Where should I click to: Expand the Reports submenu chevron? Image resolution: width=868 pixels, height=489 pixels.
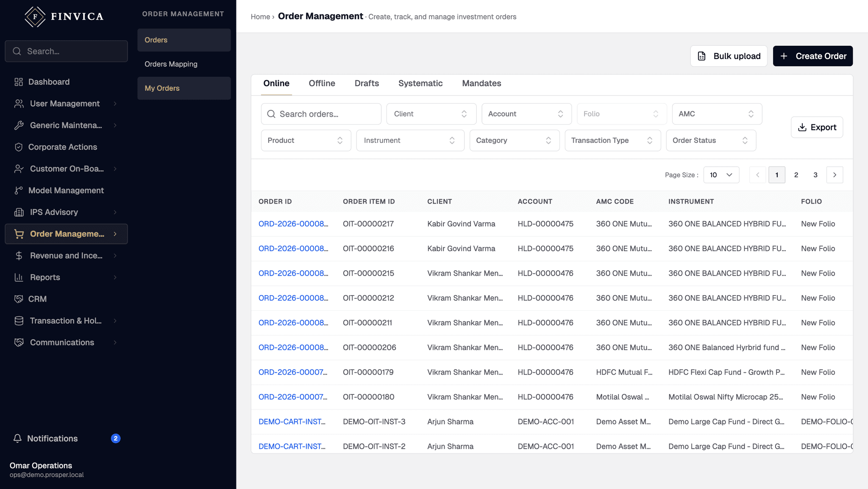(115, 277)
